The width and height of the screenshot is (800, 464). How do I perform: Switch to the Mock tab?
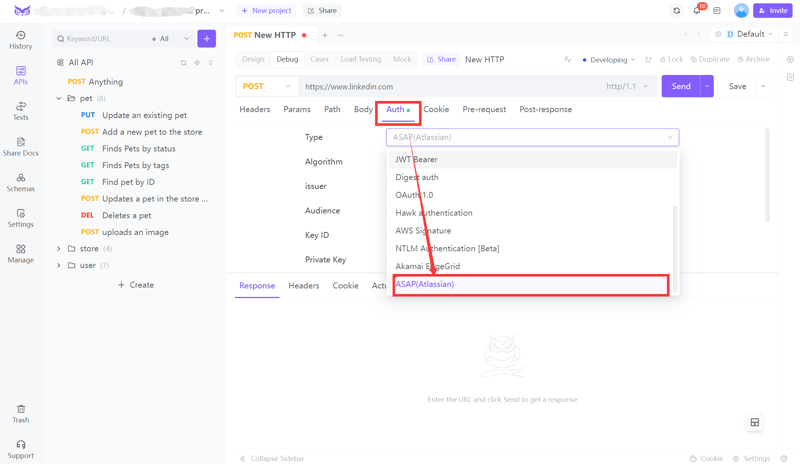coord(402,59)
